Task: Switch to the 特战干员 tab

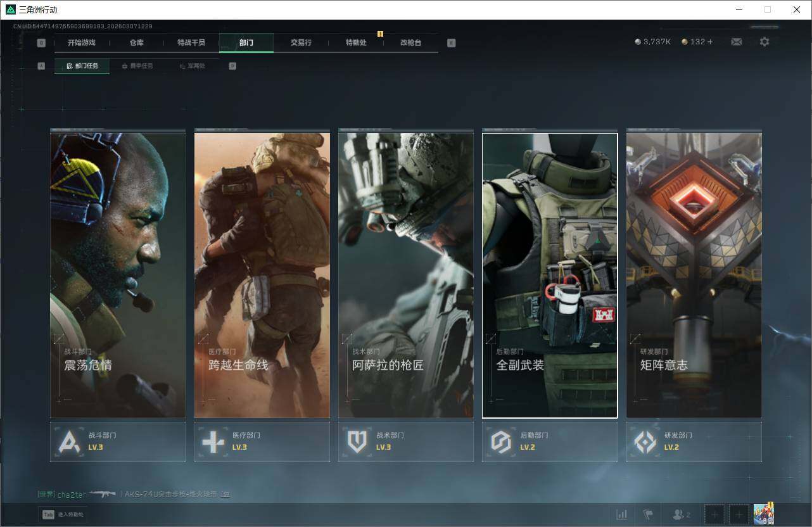Action: click(x=191, y=42)
